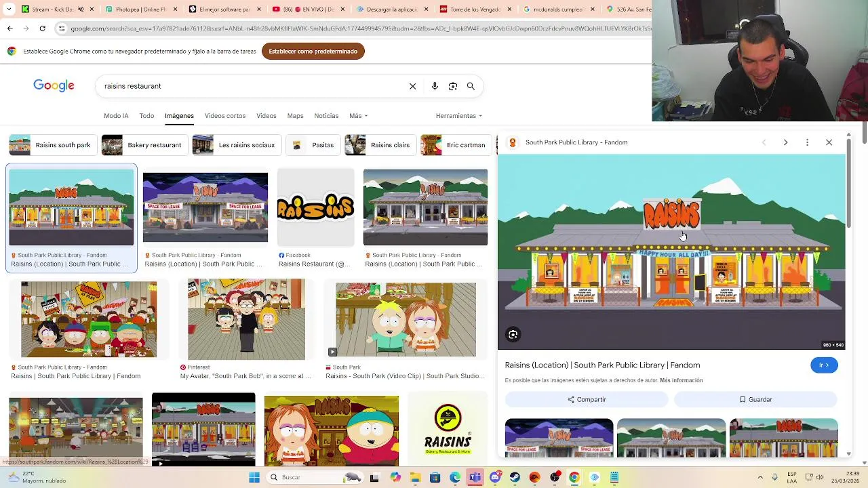Switch to the Todo results tab
The height and width of the screenshot is (488, 868).
(146, 116)
